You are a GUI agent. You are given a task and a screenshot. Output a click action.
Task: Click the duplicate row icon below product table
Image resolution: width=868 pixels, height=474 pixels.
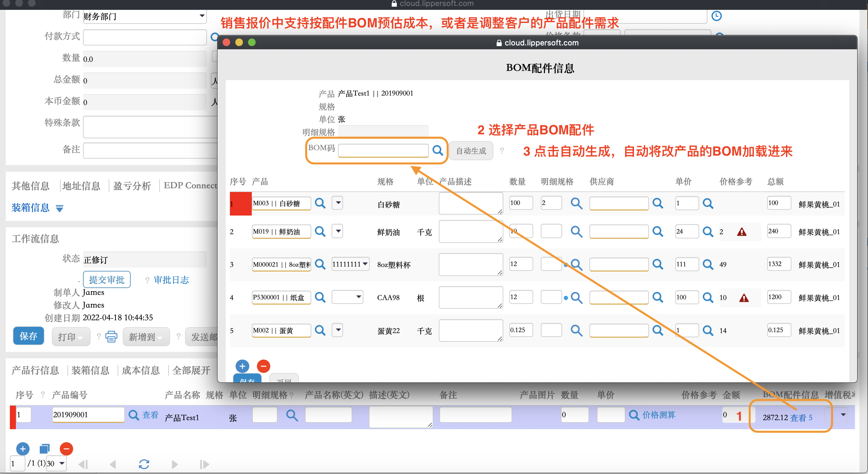(x=45, y=448)
